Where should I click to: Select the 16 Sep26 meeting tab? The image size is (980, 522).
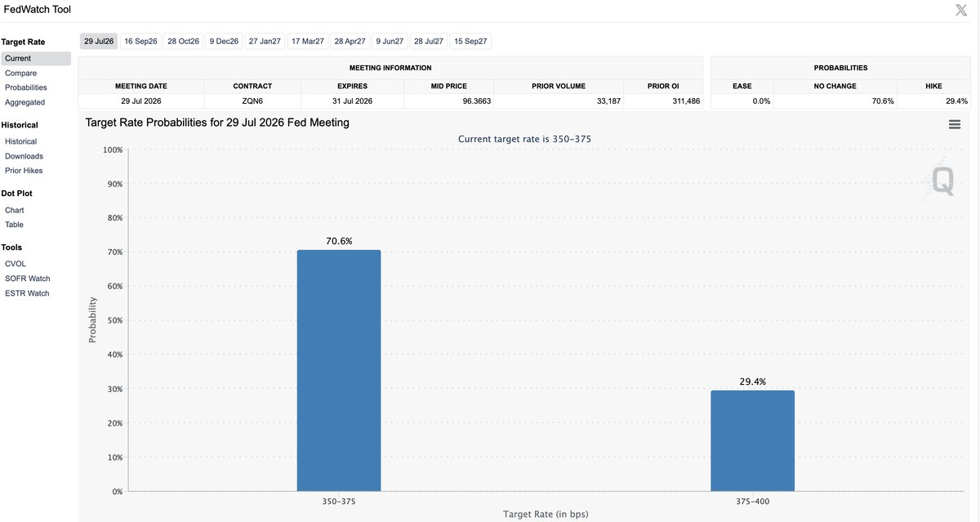click(x=140, y=41)
